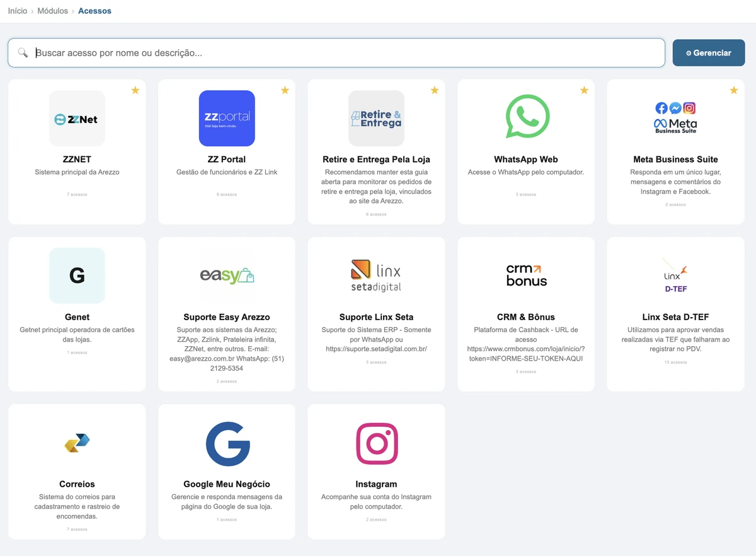756x556 pixels.
Task: Click the Instagram card title
Action: (376, 484)
